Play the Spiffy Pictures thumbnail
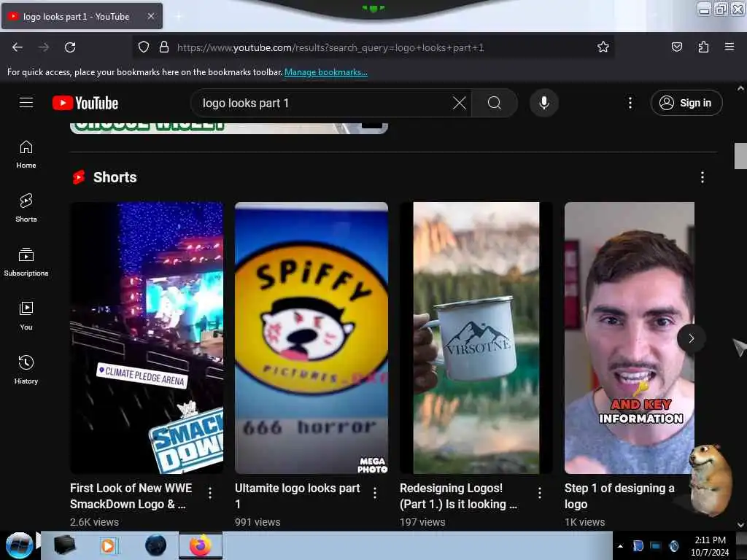The width and height of the screenshot is (747, 560). pos(311,338)
